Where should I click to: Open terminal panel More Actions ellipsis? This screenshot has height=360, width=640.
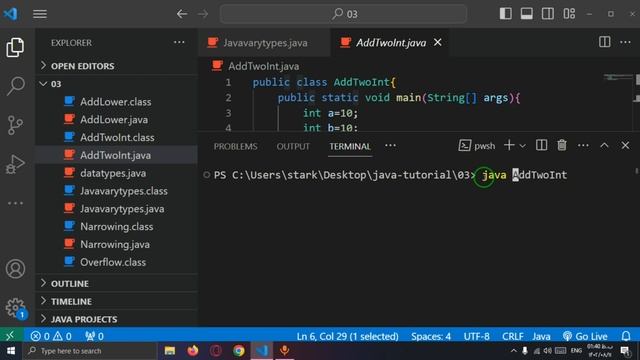coord(583,145)
